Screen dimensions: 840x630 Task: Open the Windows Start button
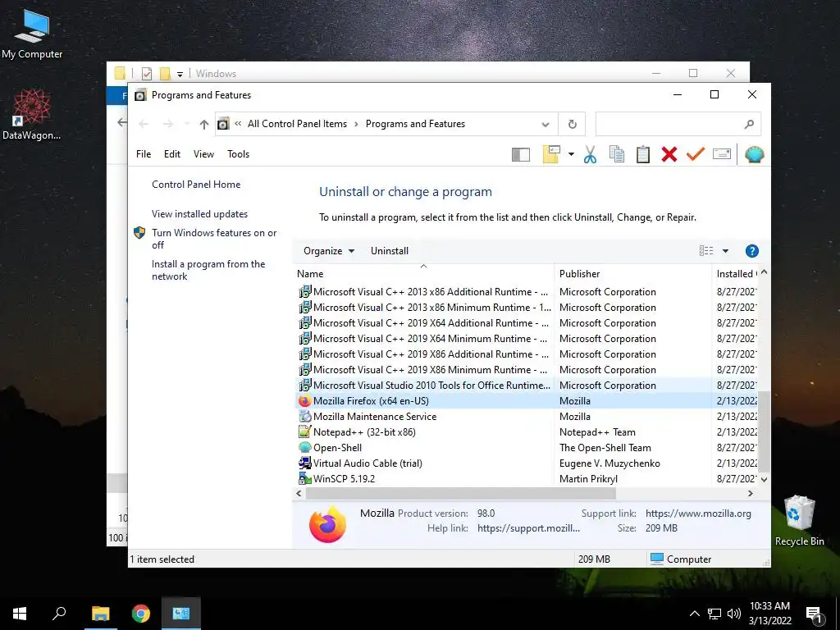20,614
